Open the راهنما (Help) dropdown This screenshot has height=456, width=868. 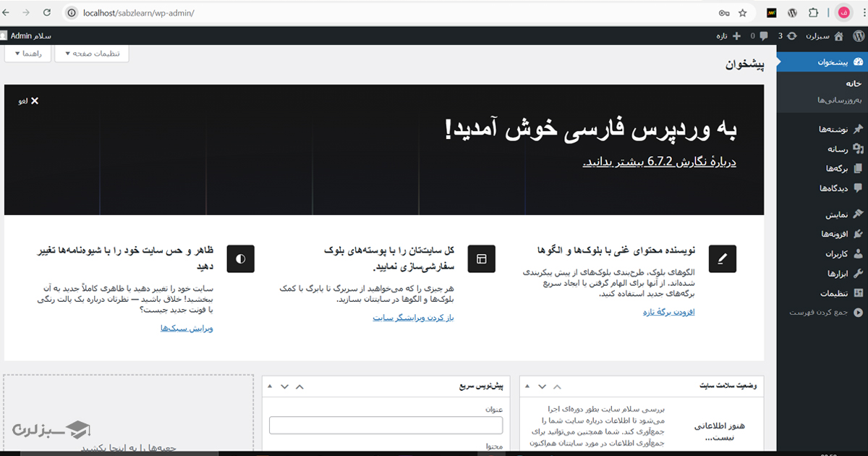27,53
